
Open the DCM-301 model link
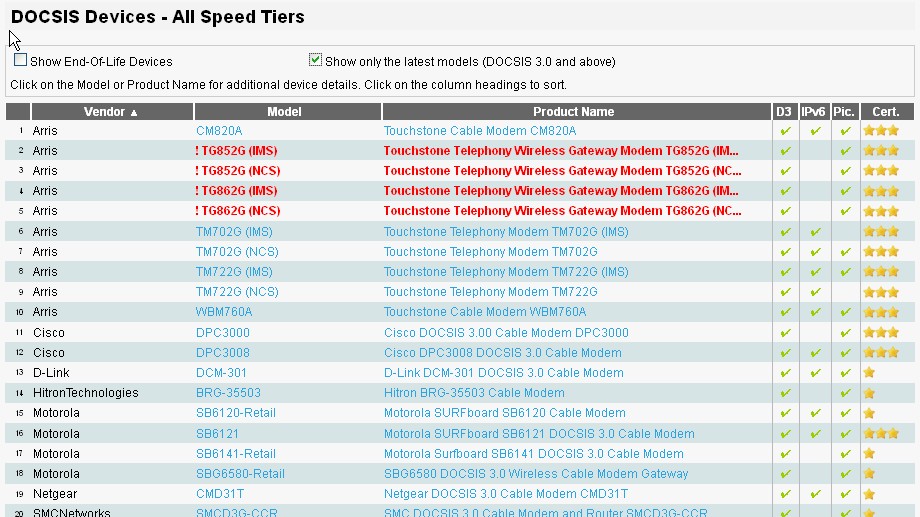[221, 373]
